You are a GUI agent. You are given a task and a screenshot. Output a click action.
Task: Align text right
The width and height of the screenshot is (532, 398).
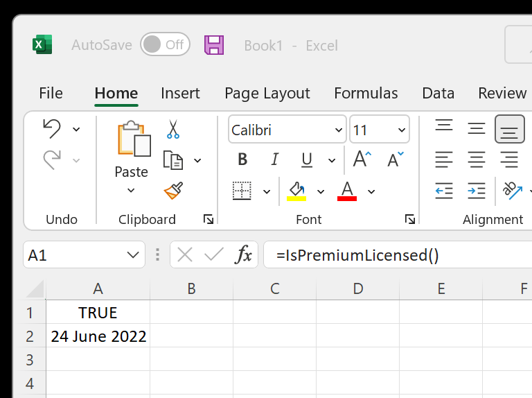(x=509, y=159)
